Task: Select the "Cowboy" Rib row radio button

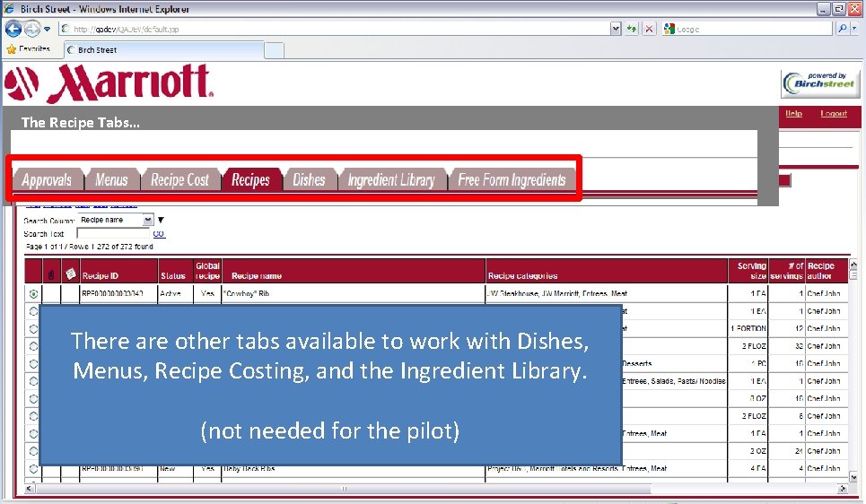Action: tap(33, 293)
